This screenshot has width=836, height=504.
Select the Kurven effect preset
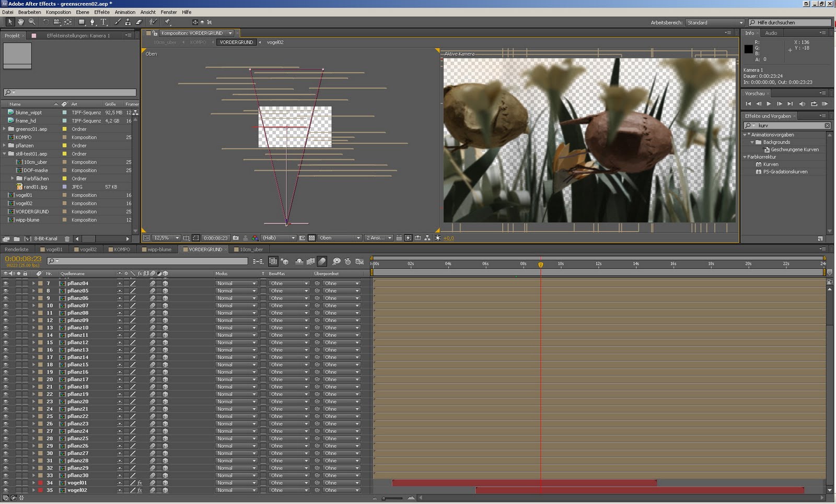771,164
